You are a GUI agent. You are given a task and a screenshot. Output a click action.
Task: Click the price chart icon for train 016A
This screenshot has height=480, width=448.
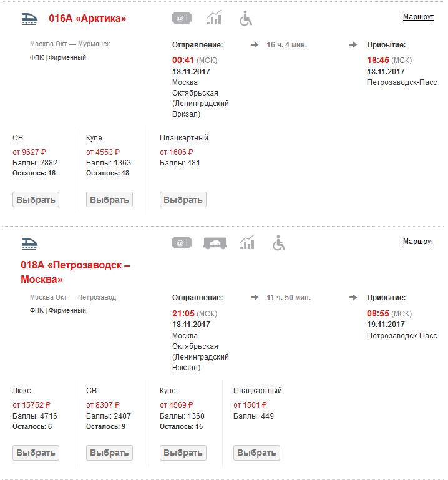pos(214,18)
